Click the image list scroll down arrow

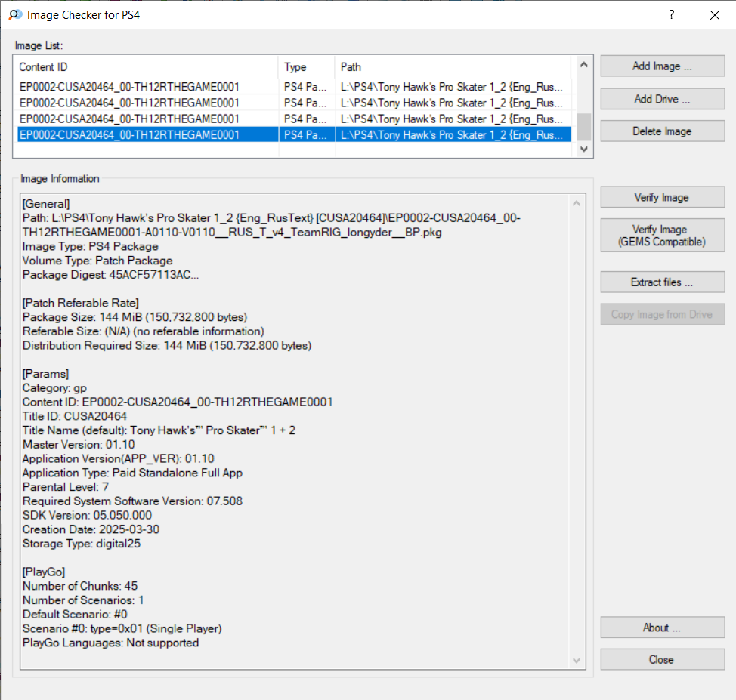pos(584,150)
